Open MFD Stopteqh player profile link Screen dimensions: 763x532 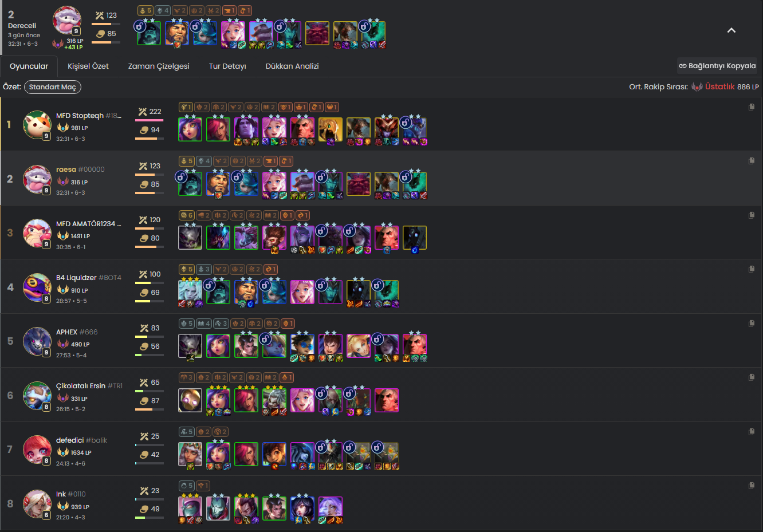(89, 116)
